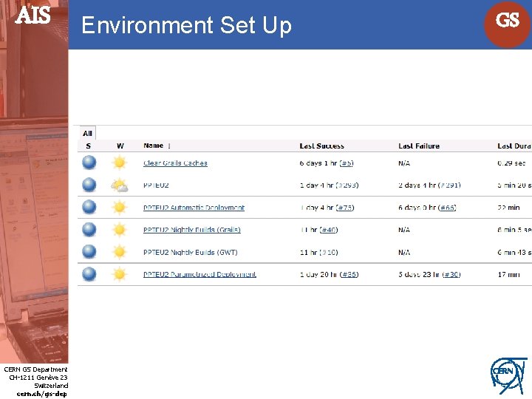Click status ball for PPTEU2 Parametrized Deployment

(89, 274)
